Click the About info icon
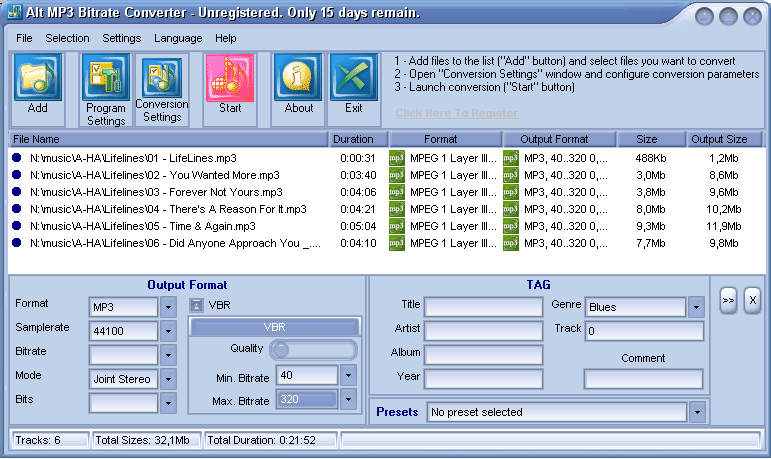The width and height of the screenshot is (771, 459). 298,78
